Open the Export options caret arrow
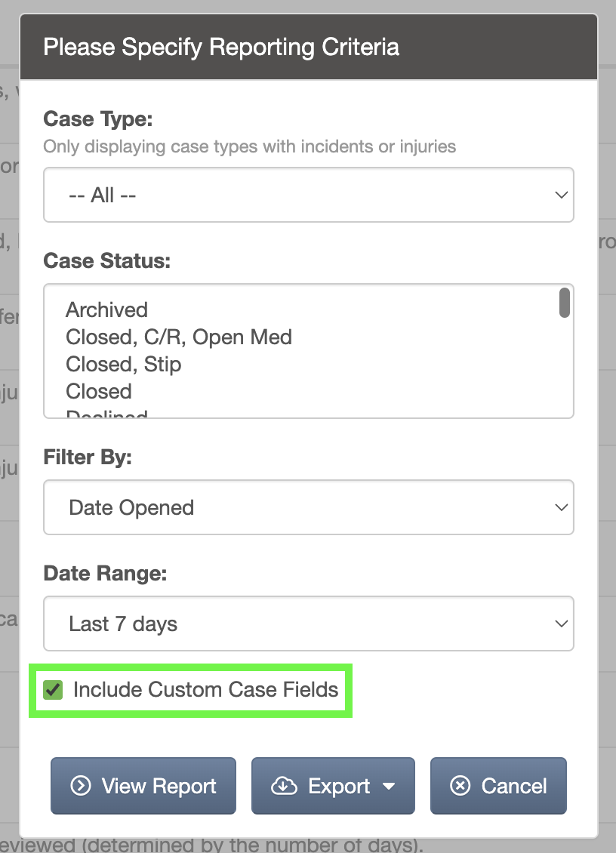The height and width of the screenshot is (853, 616). pos(389,786)
